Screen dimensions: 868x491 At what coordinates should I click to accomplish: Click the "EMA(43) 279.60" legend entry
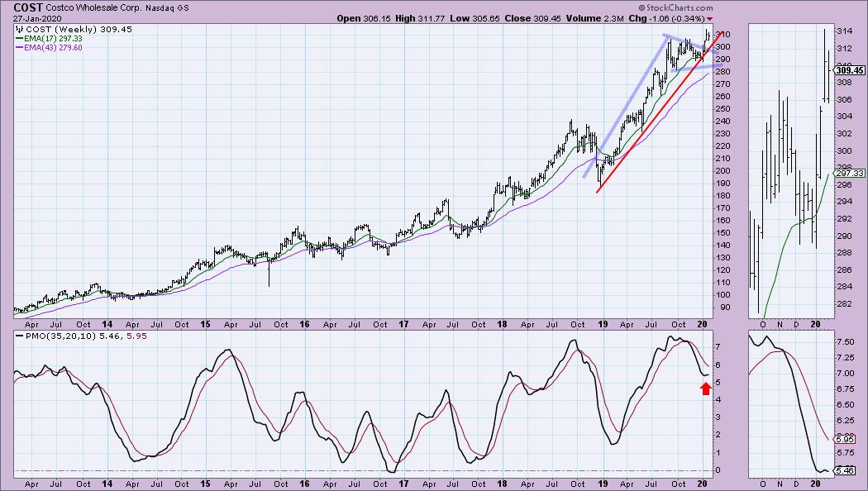click(53, 48)
